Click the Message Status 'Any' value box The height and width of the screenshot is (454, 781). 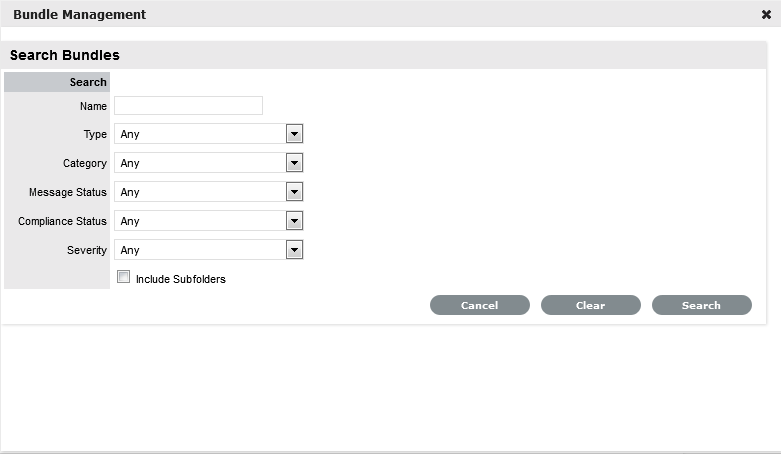tap(200, 192)
